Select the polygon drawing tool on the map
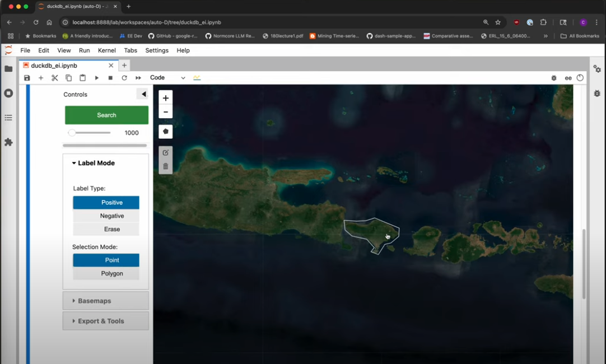Viewport: 606px width, 364px height. click(x=165, y=131)
